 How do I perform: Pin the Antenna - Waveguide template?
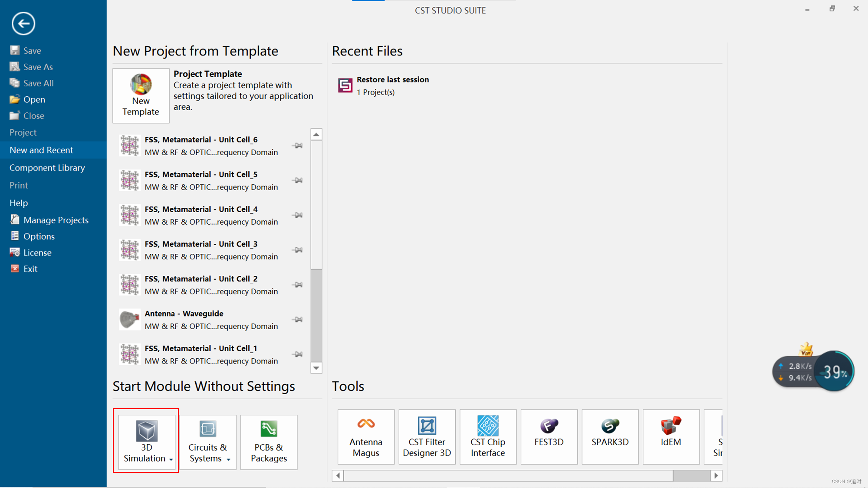(x=298, y=320)
